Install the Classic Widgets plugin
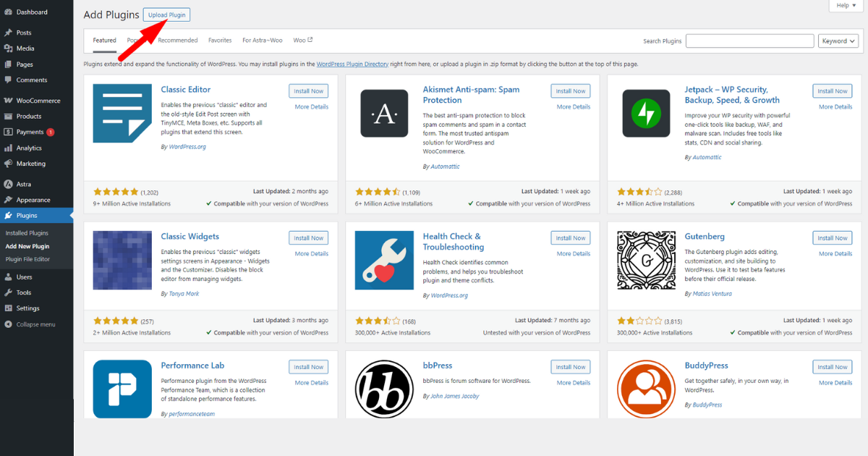 [309, 238]
